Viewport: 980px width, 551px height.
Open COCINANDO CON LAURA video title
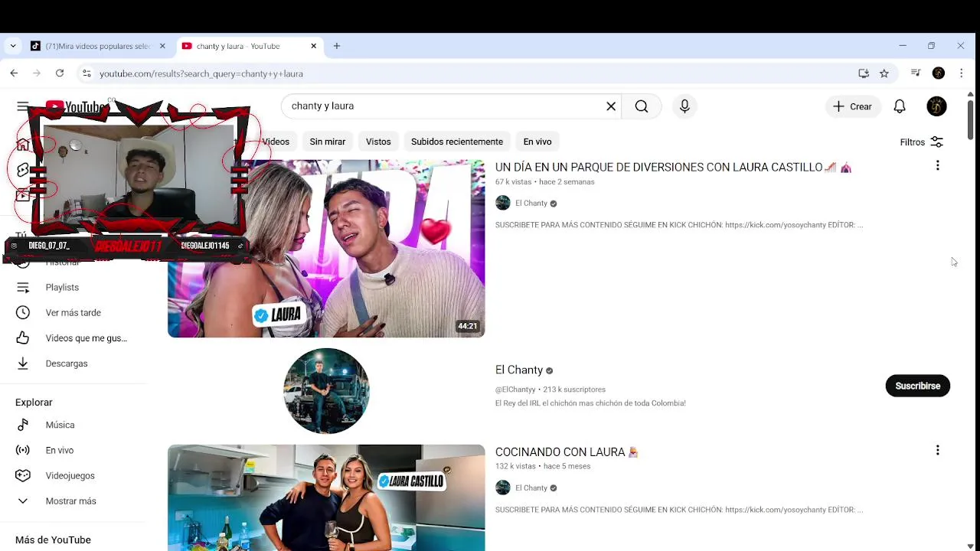point(567,452)
